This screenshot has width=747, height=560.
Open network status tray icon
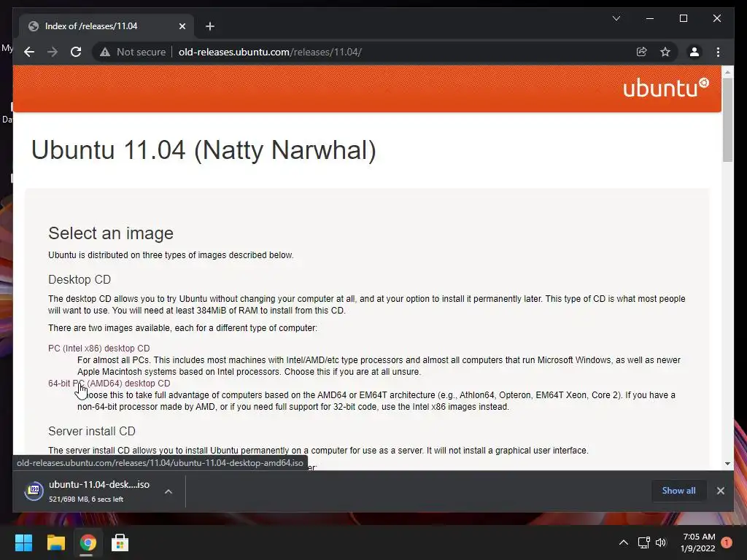[644, 542]
